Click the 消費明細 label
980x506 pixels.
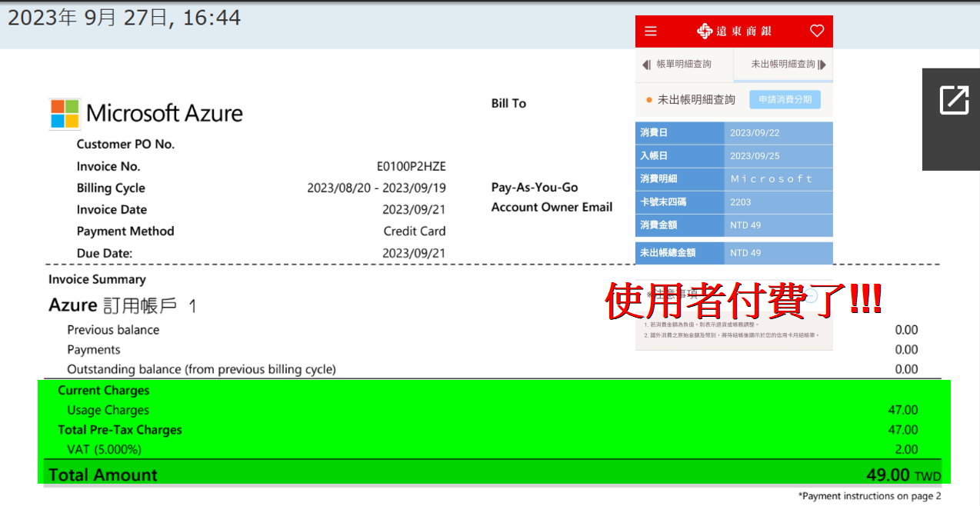658,179
